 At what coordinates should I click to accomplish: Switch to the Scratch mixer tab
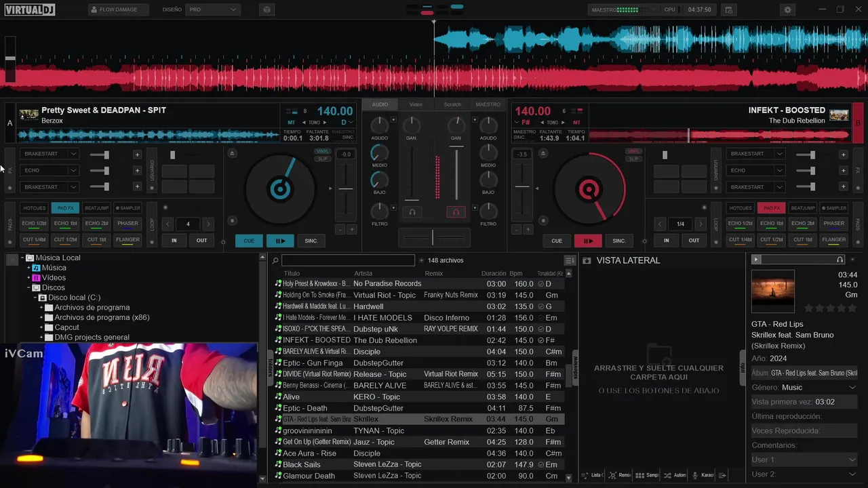[452, 104]
